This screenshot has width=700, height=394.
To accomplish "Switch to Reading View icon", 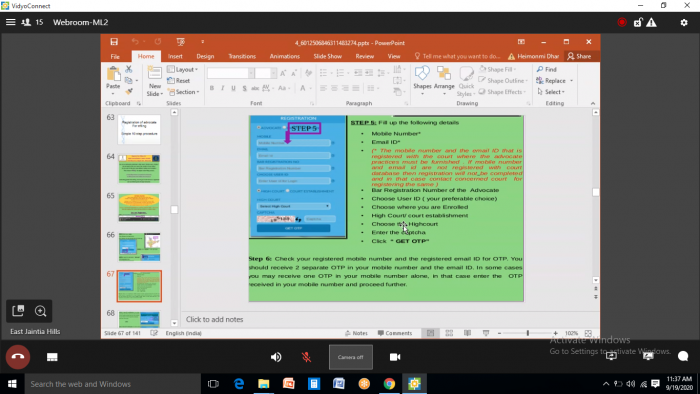I will coord(467,333).
